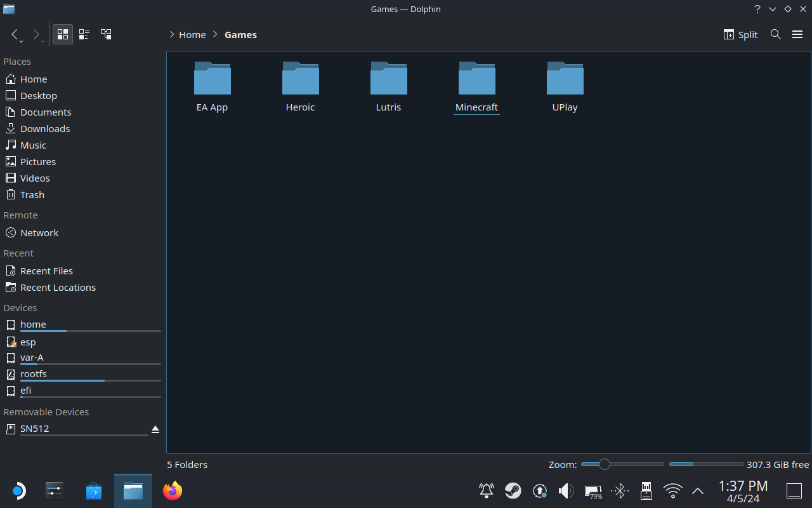Switch to Compact view mode

click(84, 34)
